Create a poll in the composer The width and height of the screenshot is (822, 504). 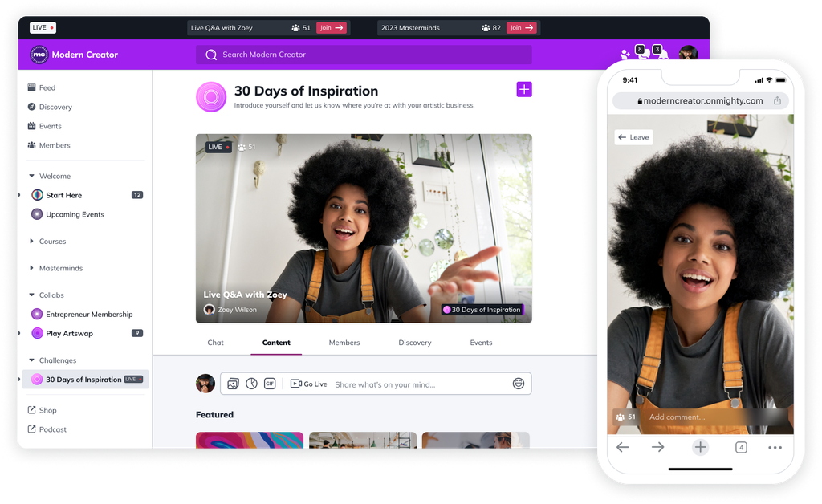(x=251, y=384)
